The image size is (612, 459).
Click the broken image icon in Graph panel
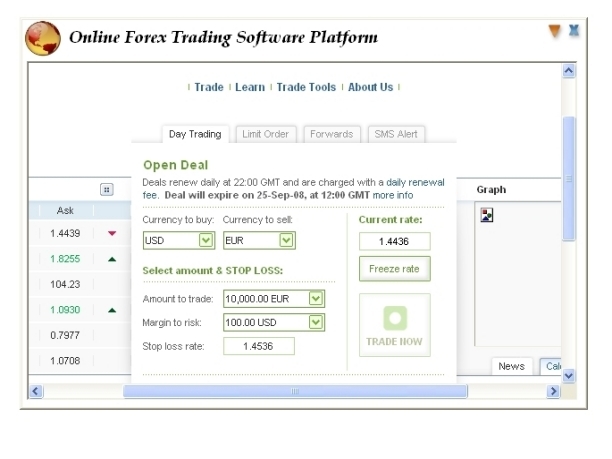487,215
